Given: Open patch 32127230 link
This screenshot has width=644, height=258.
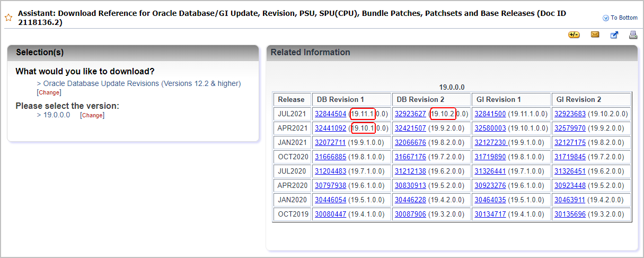Looking at the screenshot, I should [491, 142].
